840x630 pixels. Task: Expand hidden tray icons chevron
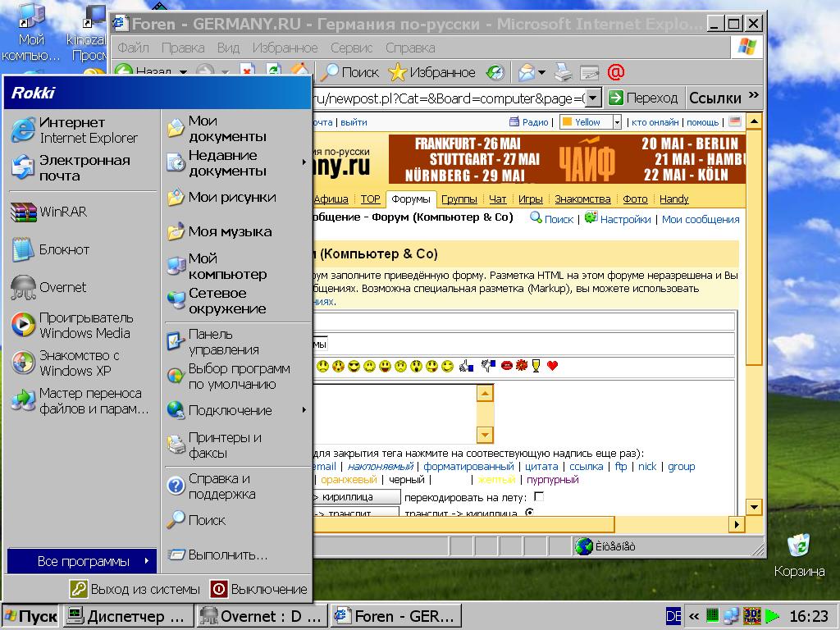click(x=694, y=617)
